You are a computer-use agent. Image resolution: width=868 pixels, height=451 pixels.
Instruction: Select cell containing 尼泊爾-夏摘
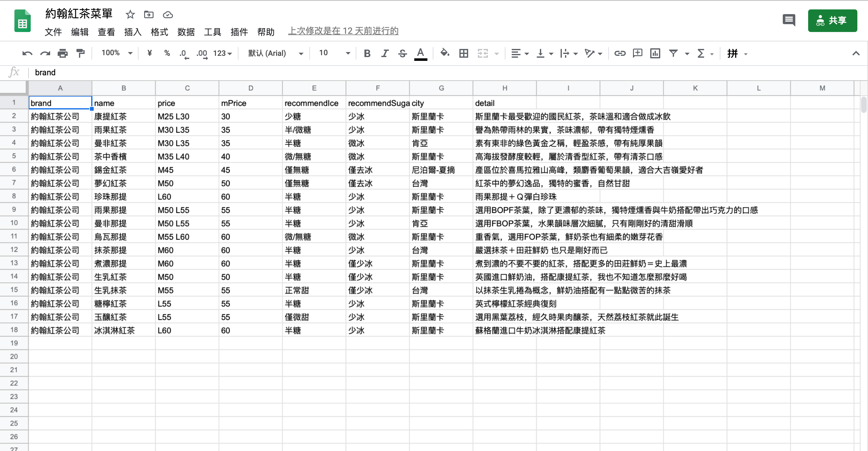(441, 170)
